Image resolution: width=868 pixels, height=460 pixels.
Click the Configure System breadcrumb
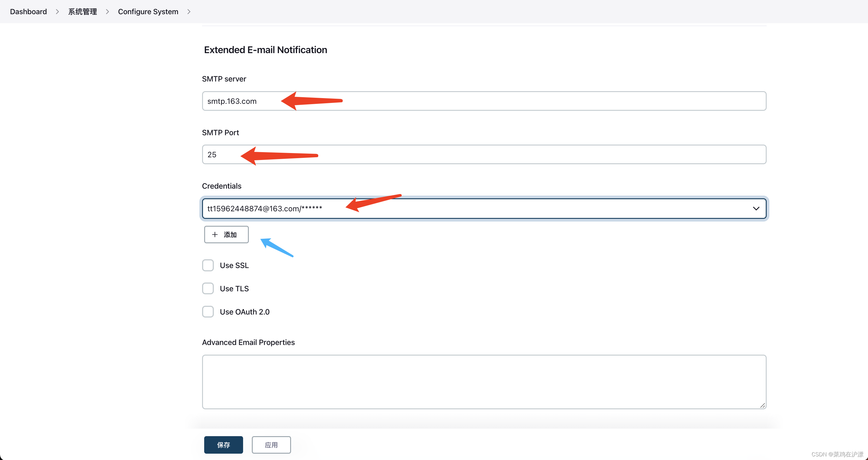point(148,11)
